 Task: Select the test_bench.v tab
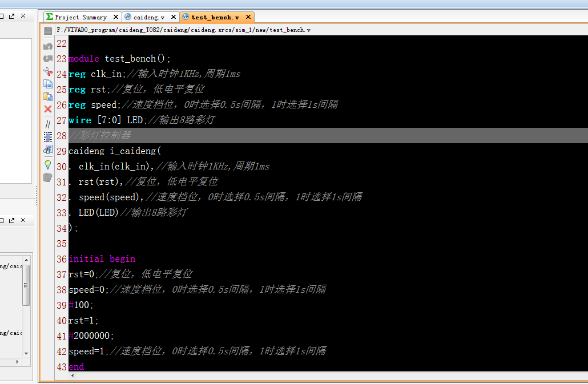click(x=215, y=17)
